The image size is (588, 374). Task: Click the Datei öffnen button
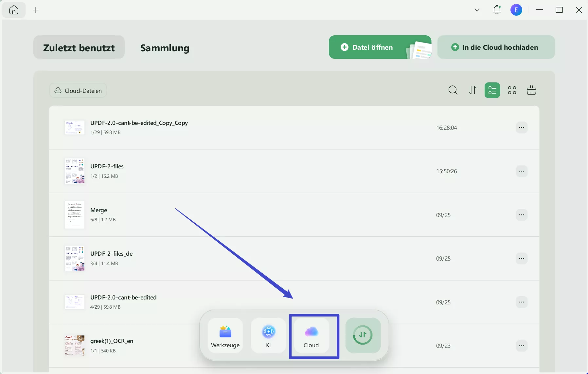coord(380,47)
